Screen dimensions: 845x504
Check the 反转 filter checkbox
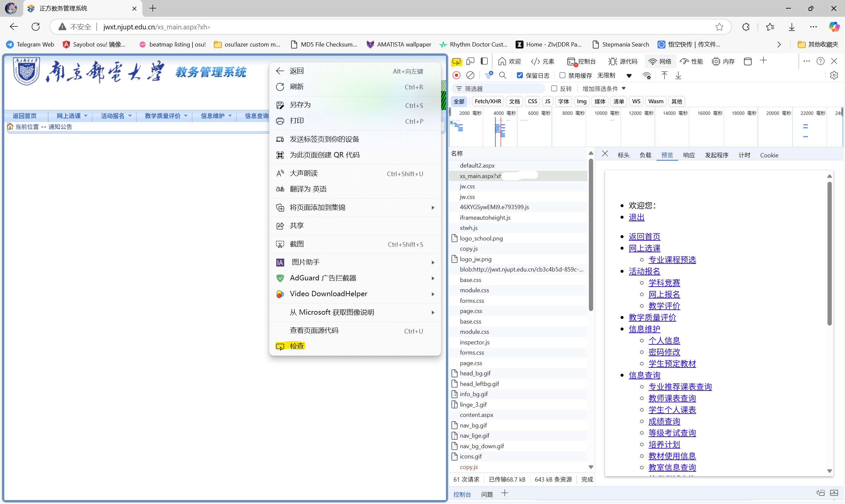(x=554, y=89)
